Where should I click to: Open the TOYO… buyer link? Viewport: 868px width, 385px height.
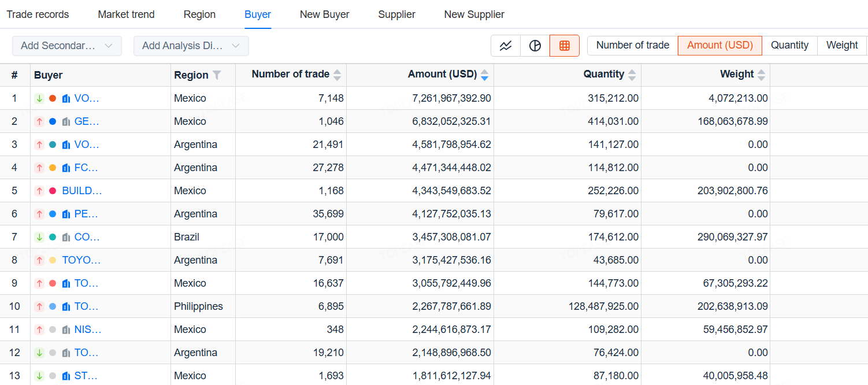click(x=81, y=260)
